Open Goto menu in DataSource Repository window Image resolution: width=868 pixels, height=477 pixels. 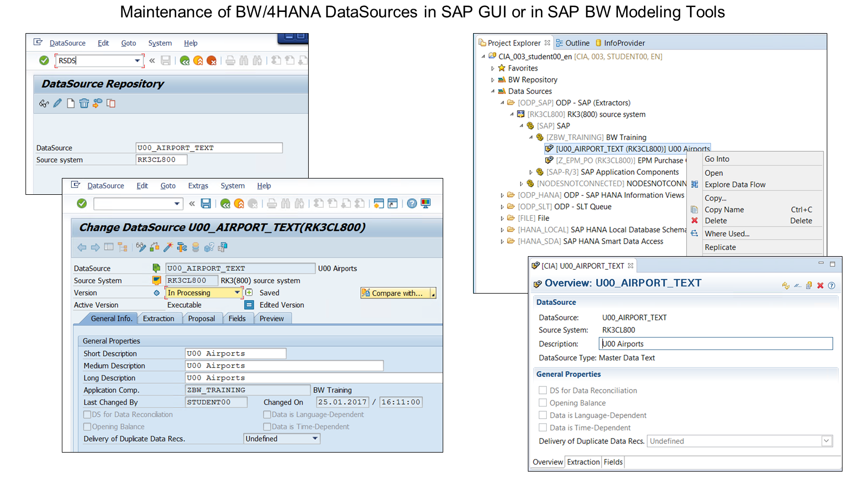[x=129, y=43]
